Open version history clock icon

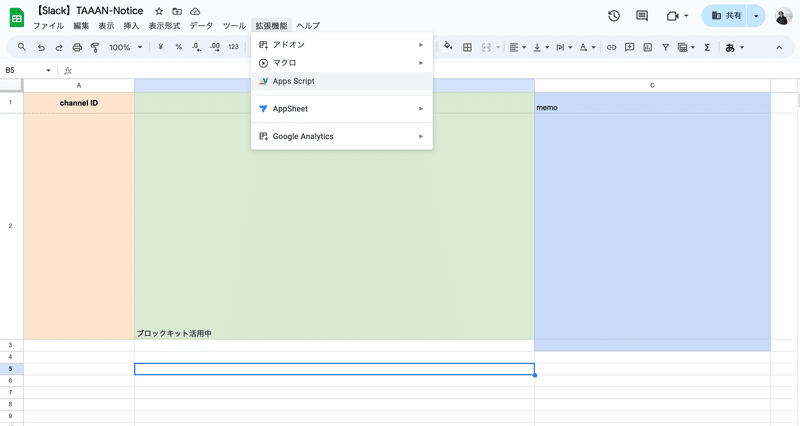click(x=614, y=16)
